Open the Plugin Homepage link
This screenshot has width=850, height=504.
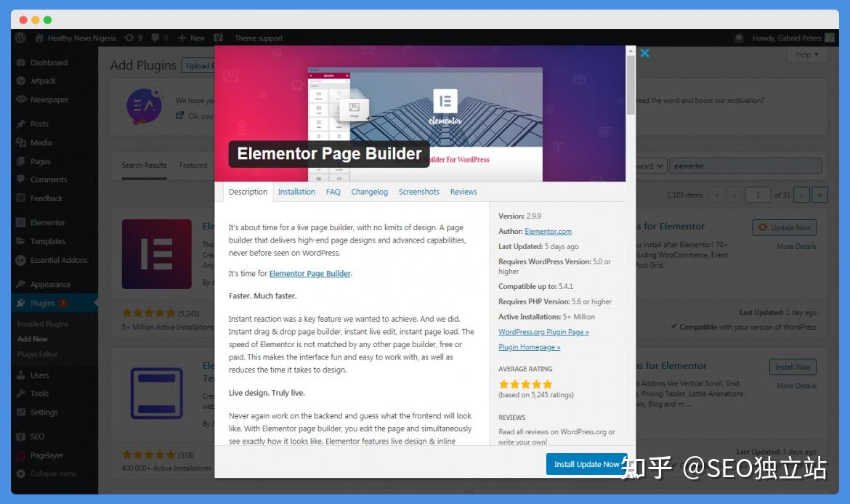pos(530,347)
